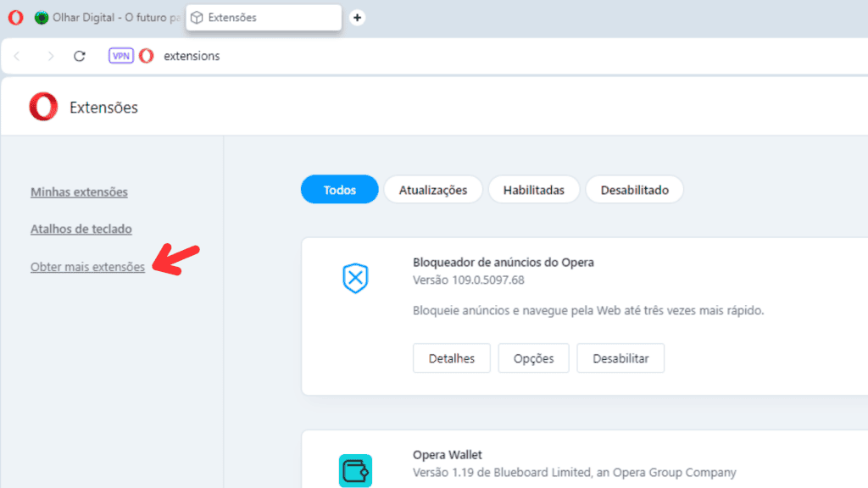The width and height of the screenshot is (868, 488).
Task: Switch to the Olhar Digital tab
Action: [x=102, y=17]
